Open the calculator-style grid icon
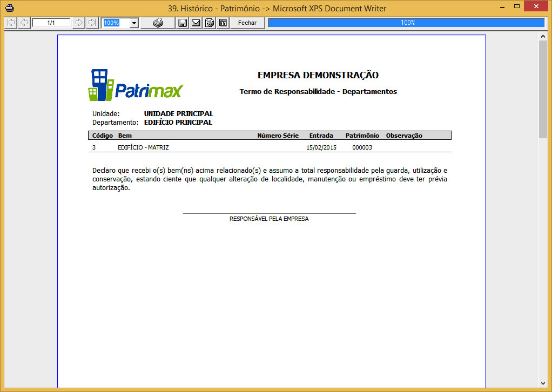The image size is (552, 392). coord(223,23)
